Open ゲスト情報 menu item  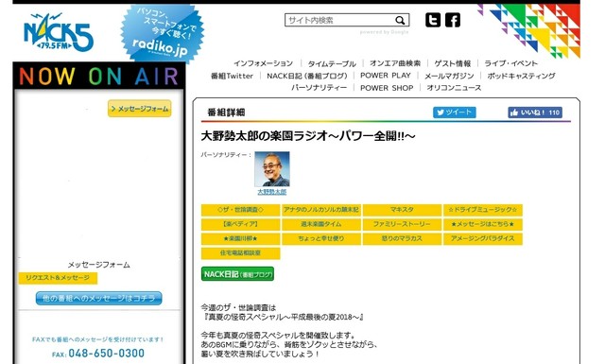(x=453, y=63)
